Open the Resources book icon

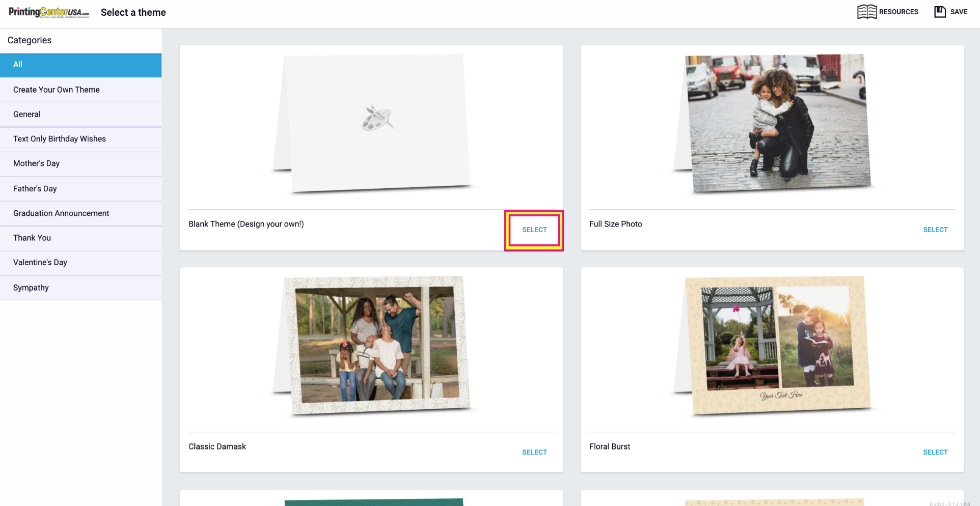coord(866,12)
